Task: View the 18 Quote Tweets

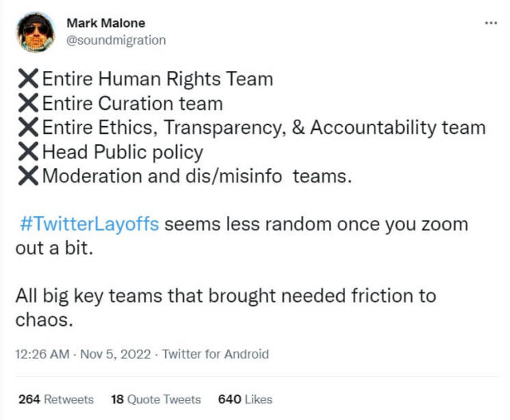Action: pos(155,399)
